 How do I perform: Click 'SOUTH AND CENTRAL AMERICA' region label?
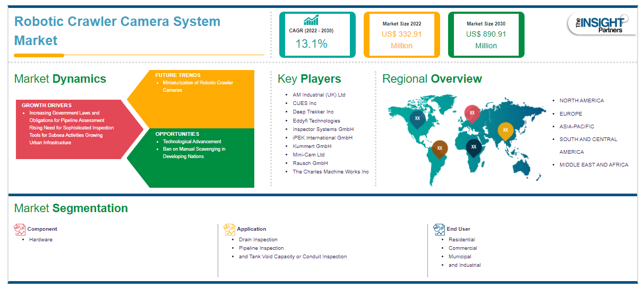pyautogui.click(x=588, y=146)
